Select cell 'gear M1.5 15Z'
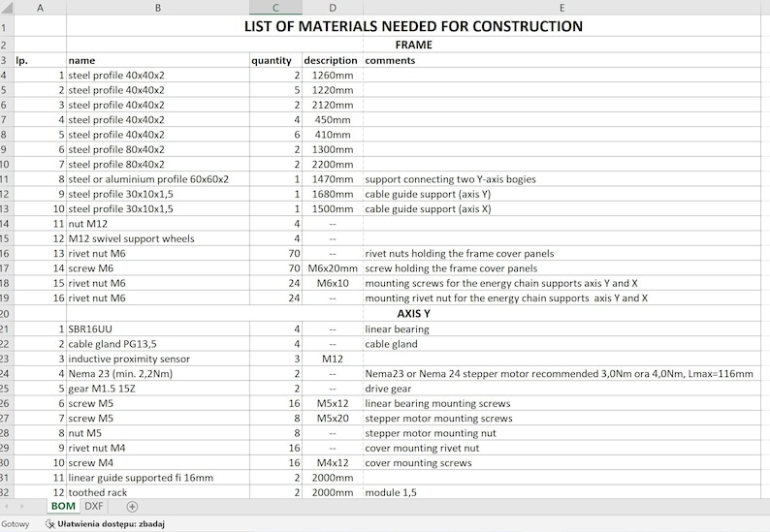The height and width of the screenshot is (532, 770). (158, 389)
